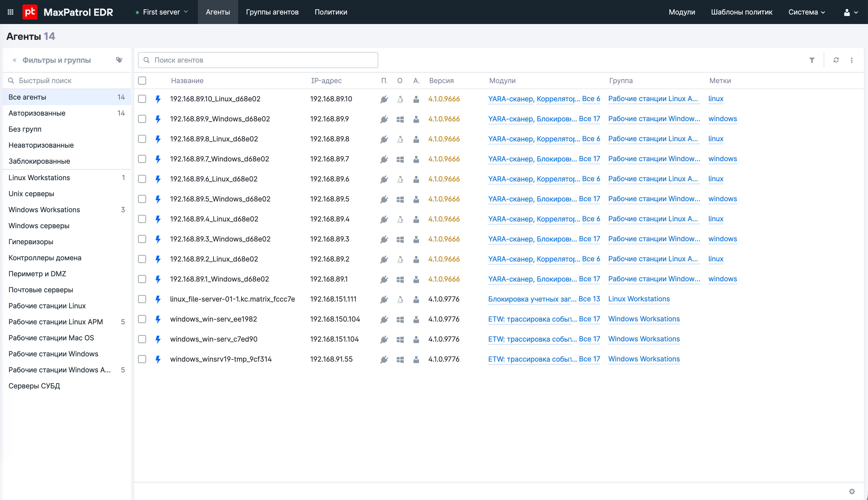
Task: Open the agent list filter funnel icon
Action: point(812,60)
